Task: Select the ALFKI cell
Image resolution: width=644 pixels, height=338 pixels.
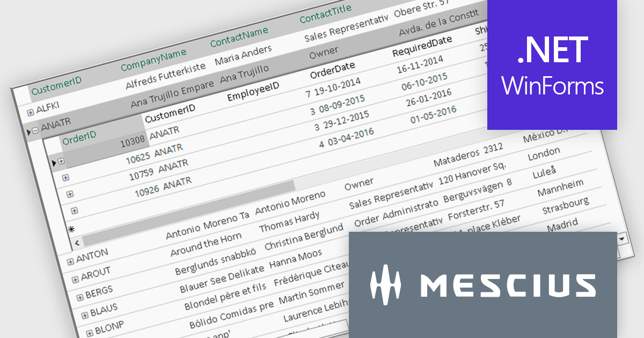Action: click(x=48, y=108)
